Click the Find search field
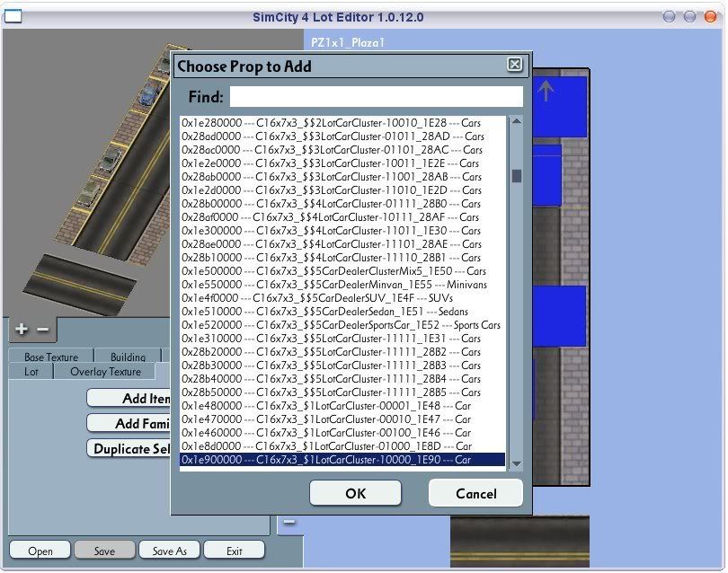Image resolution: width=728 pixels, height=573 pixels. pyautogui.click(x=376, y=96)
